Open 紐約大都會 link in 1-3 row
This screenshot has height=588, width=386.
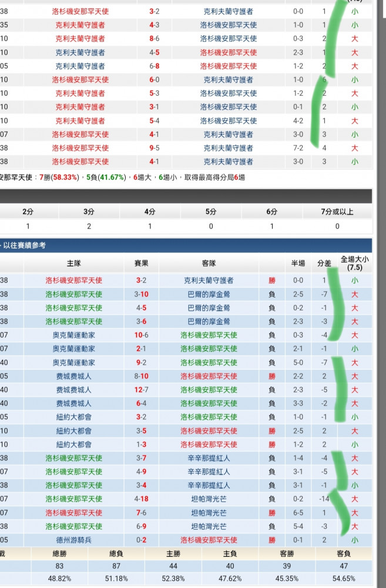(74, 445)
